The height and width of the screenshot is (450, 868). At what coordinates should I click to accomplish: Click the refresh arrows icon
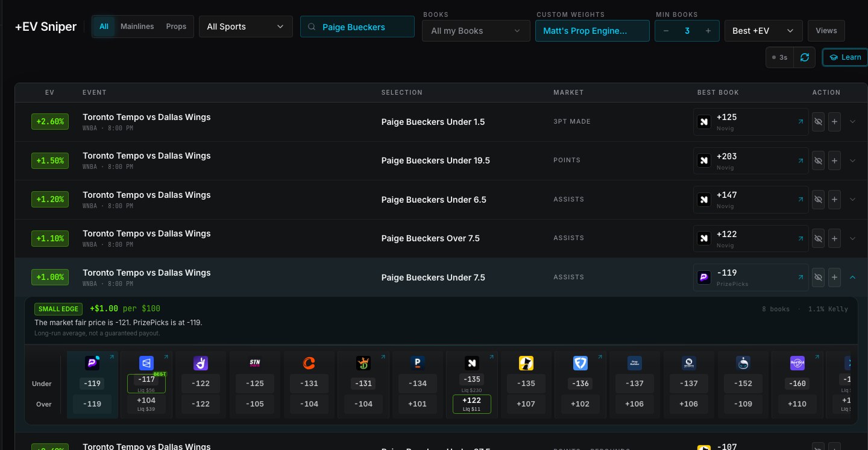(x=805, y=57)
